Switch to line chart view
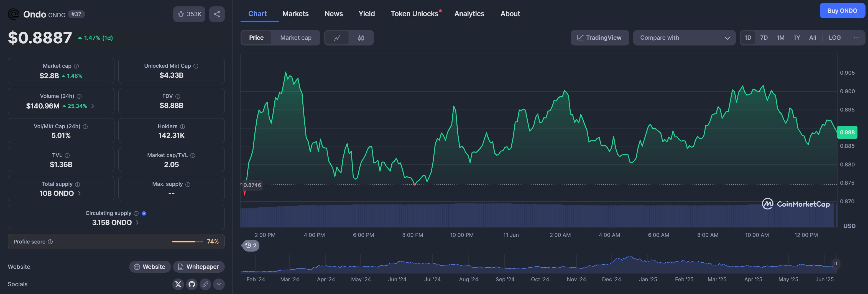Image resolution: width=868 pixels, height=294 pixels. pyautogui.click(x=337, y=38)
